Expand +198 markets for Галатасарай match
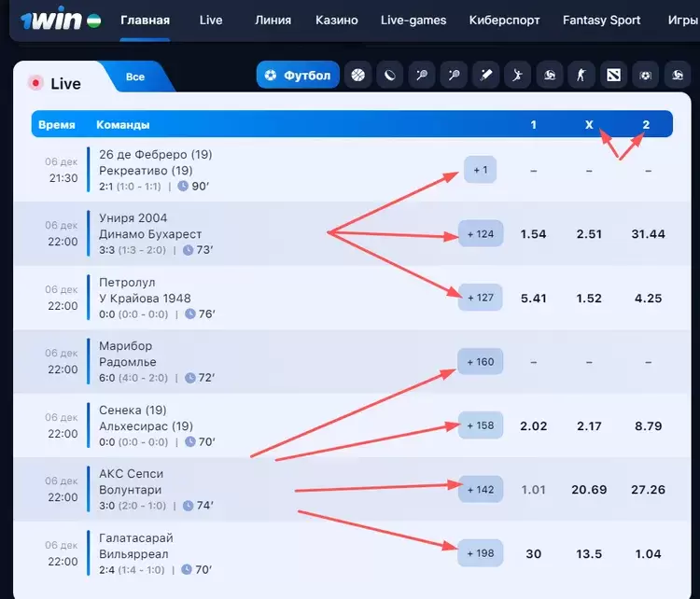Viewport: 700px width, 599px height. click(481, 553)
